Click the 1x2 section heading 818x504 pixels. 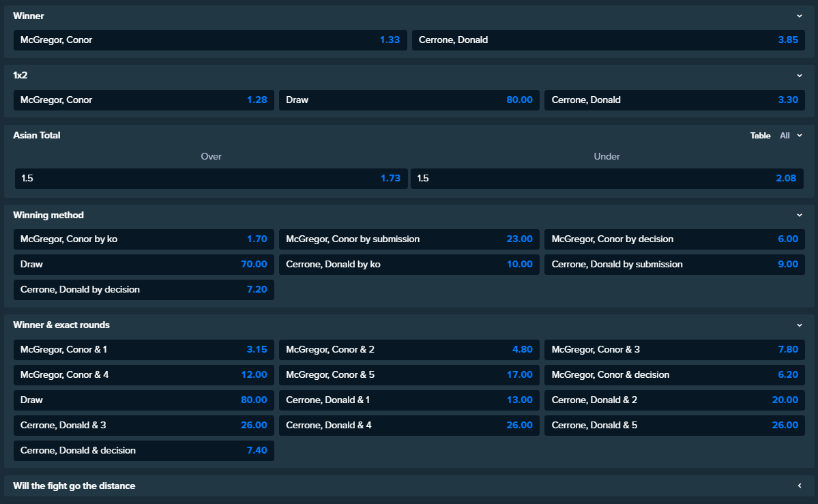click(x=20, y=75)
